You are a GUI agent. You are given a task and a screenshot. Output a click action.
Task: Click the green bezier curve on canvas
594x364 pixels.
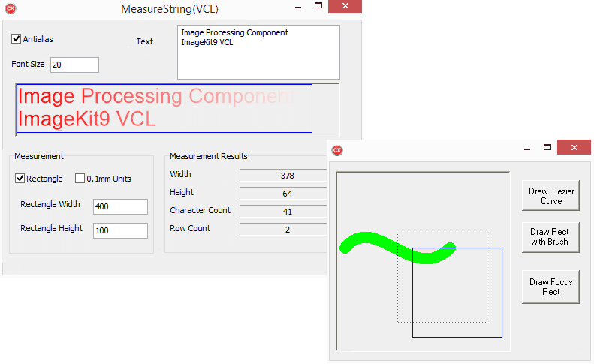pos(397,248)
